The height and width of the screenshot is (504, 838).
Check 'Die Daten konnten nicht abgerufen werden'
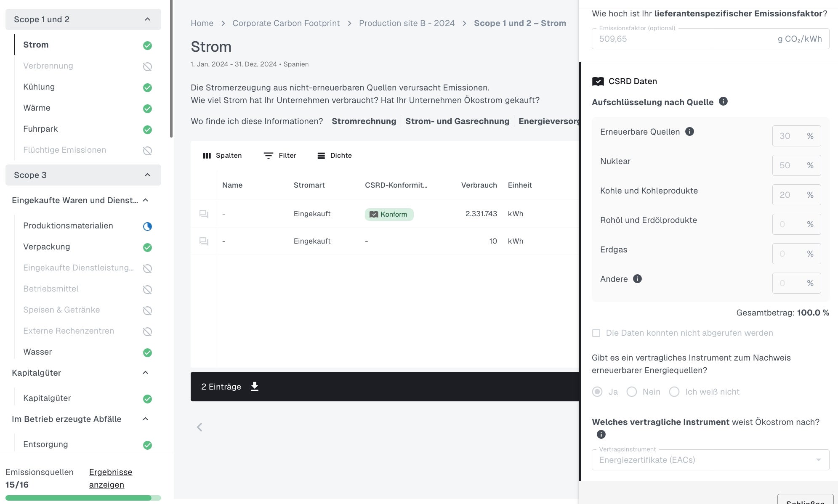click(596, 333)
